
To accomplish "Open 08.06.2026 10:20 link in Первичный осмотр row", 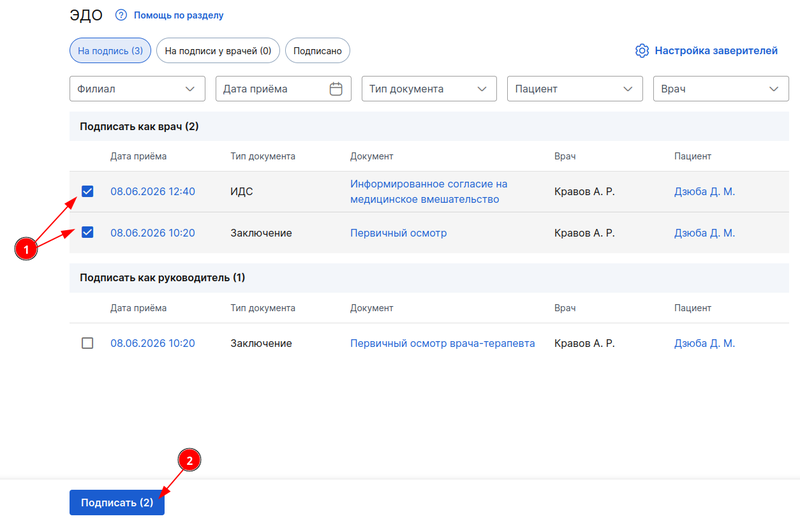I will [153, 233].
